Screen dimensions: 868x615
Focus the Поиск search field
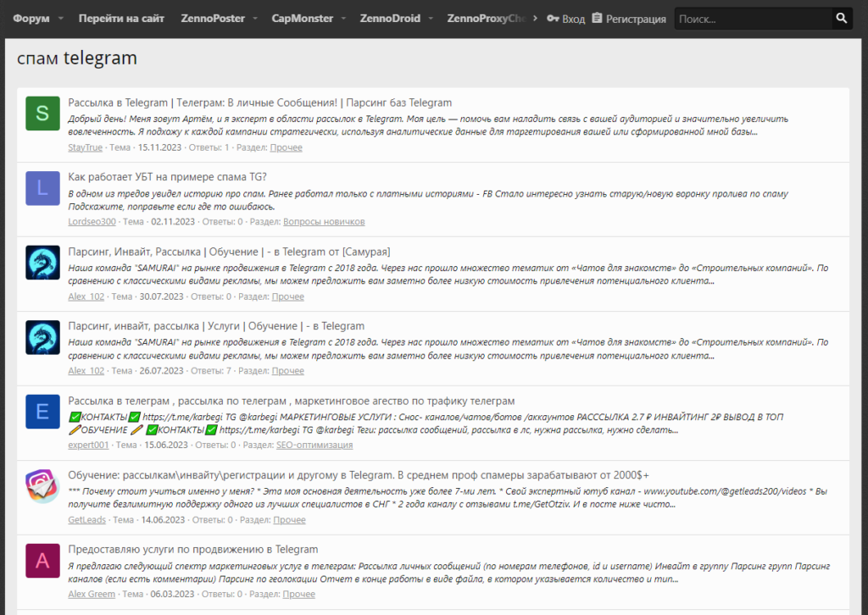click(x=753, y=19)
